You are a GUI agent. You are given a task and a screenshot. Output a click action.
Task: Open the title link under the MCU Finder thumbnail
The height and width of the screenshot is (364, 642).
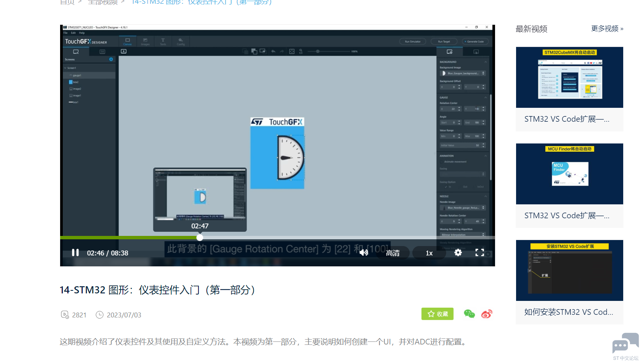click(x=567, y=216)
